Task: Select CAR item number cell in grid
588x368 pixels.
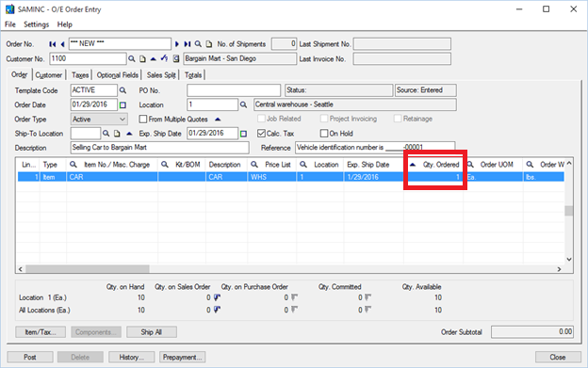Action: coord(112,177)
